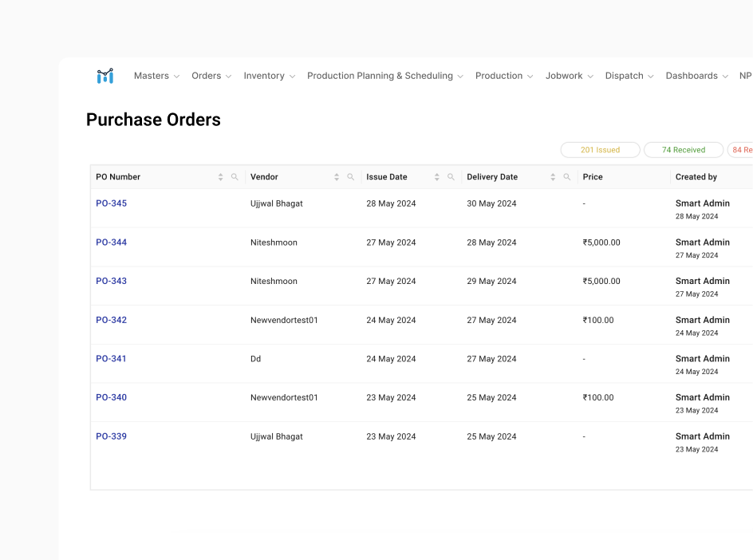Filter by 201 Issued status pill
Image resolution: width=753 pixels, height=560 pixels.
(600, 150)
